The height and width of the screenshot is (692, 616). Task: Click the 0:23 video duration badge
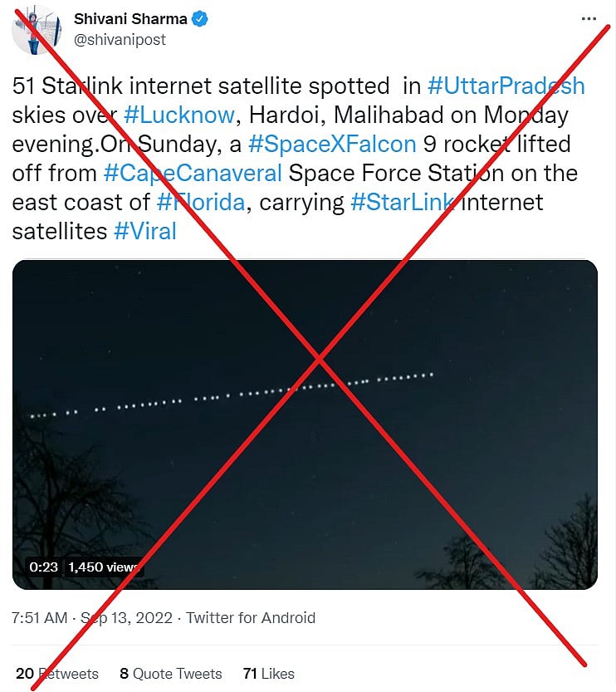[44, 567]
